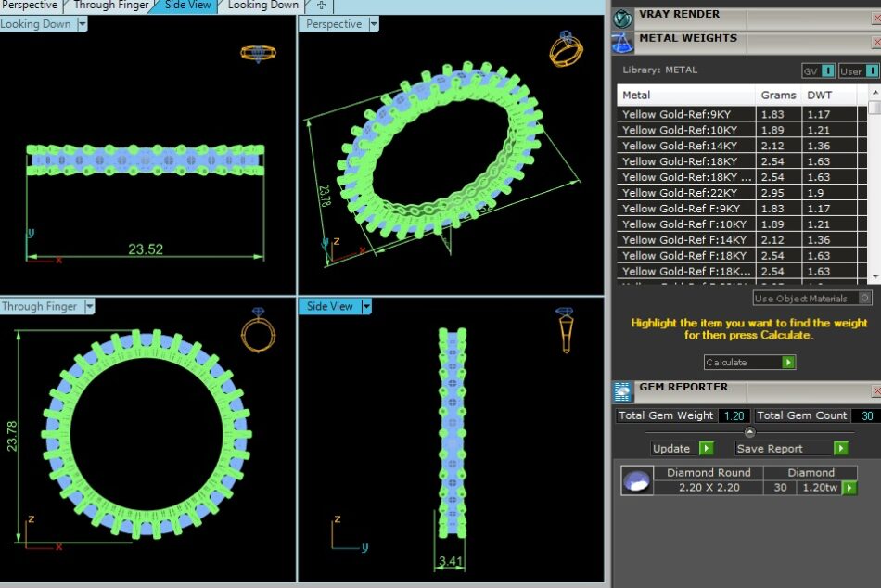Switch to the Perspective tab at top
Image resolution: width=881 pixels, height=588 pixels.
point(30,5)
